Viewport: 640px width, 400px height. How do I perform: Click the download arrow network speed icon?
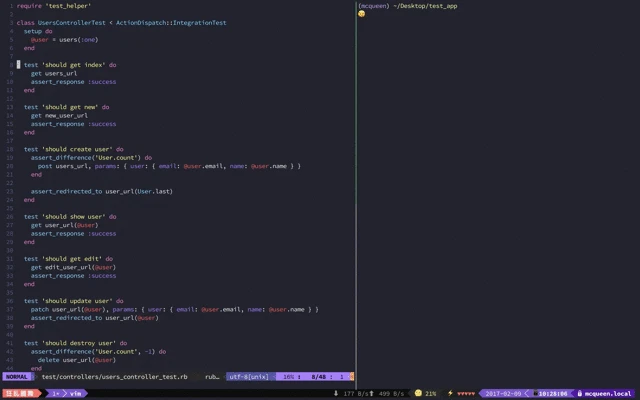(336, 393)
